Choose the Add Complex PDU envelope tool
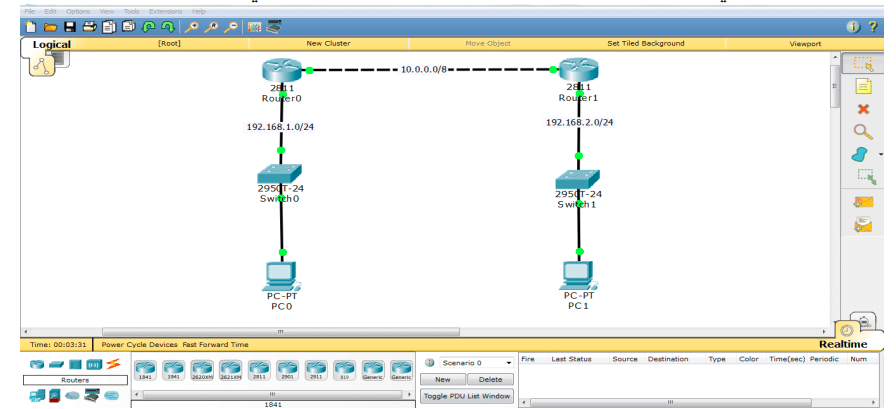896x409 pixels. 863,224
